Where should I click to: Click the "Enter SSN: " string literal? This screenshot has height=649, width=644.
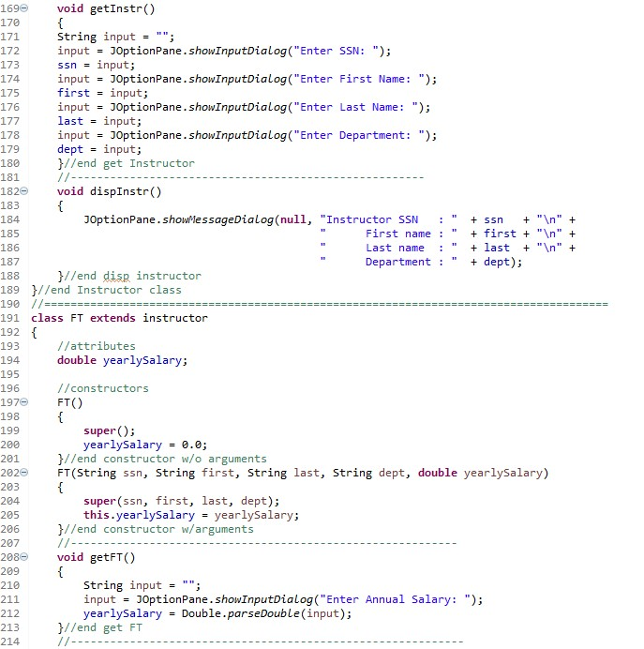click(336, 51)
